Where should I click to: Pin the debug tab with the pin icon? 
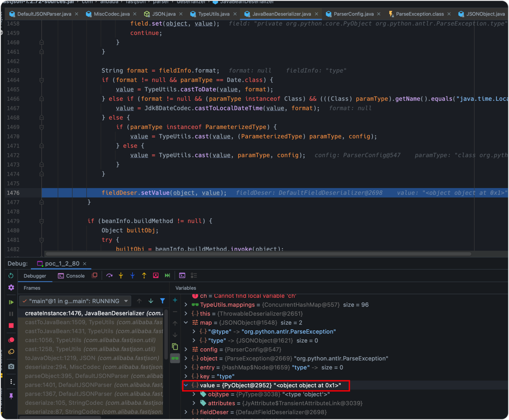coord(11,396)
